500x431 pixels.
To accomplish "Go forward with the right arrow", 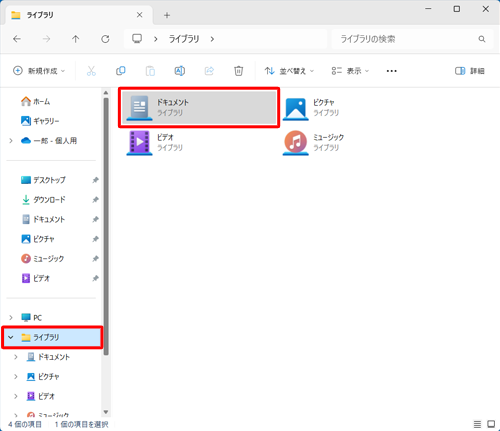I will 46,39.
